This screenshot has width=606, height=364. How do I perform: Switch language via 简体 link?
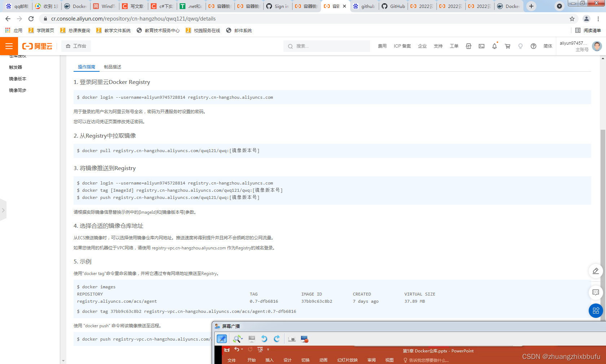click(548, 46)
